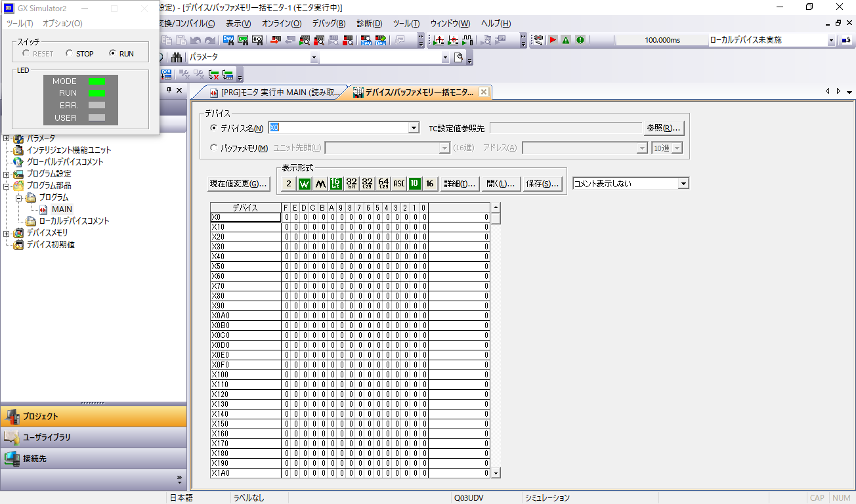Click the green circle exclamation icon

pos(580,39)
